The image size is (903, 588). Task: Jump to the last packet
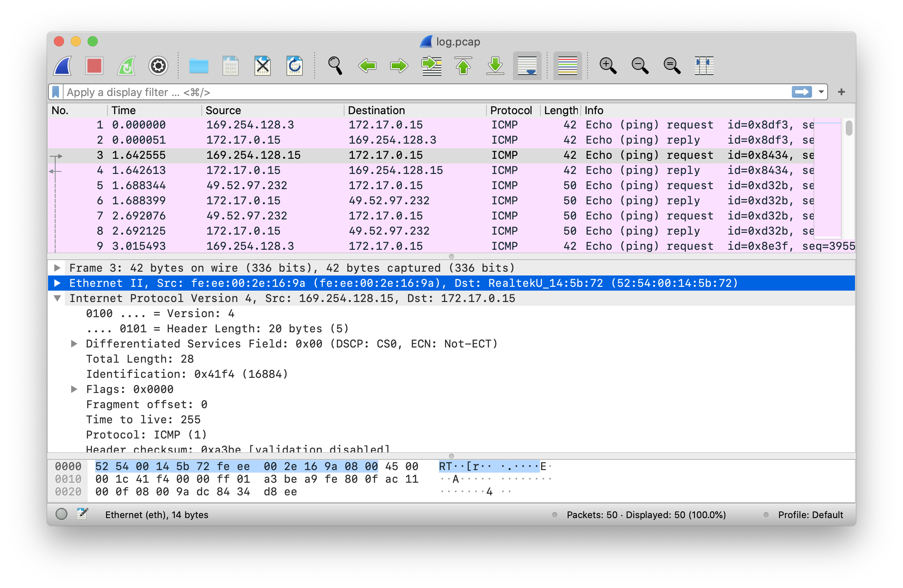tap(495, 66)
